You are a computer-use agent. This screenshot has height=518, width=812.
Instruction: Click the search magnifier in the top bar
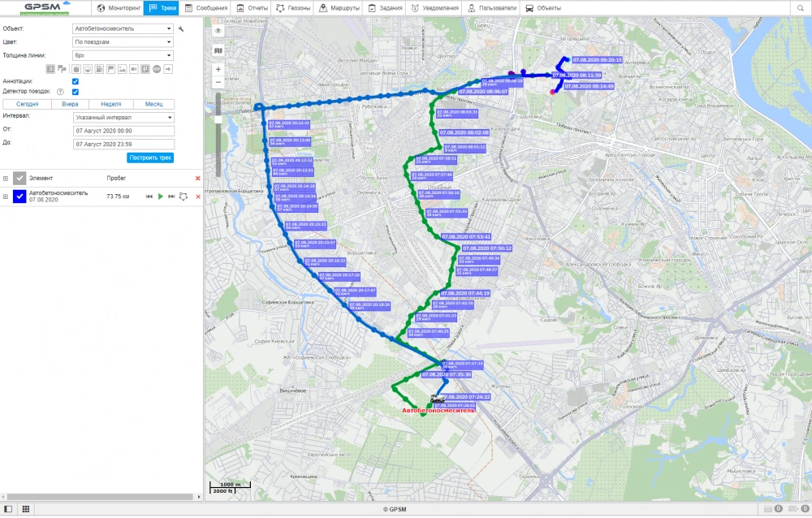(x=800, y=8)
